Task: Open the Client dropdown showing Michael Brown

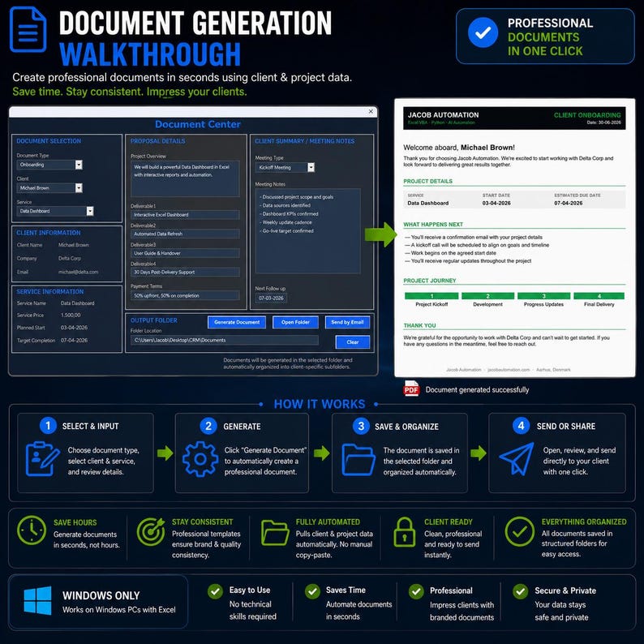Action: [x=79, y=187]
